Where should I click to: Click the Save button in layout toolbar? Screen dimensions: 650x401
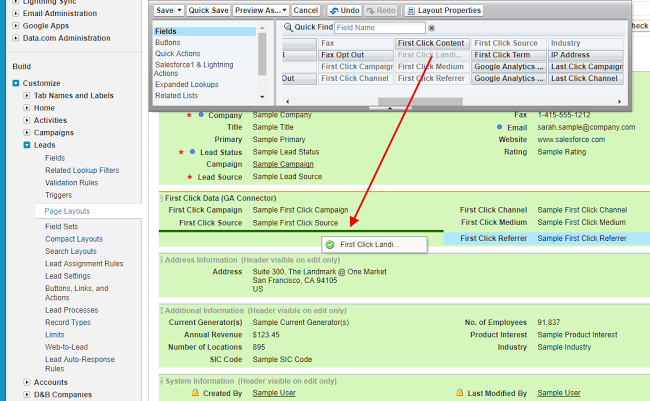coord(165,10)
